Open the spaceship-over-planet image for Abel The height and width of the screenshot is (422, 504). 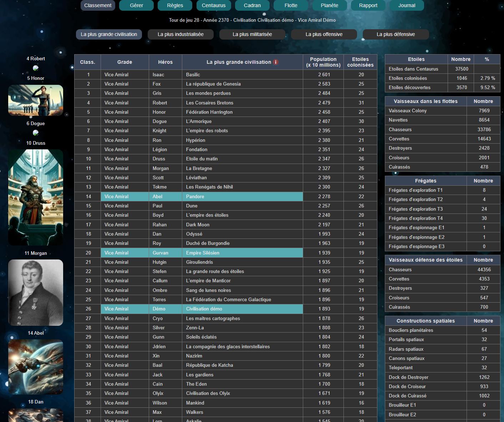(36, 367)
